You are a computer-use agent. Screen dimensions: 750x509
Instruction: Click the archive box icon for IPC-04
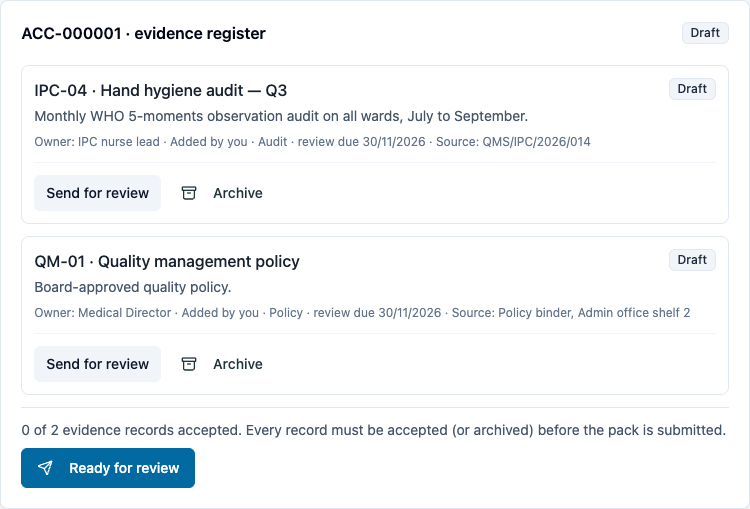[189, 193]
